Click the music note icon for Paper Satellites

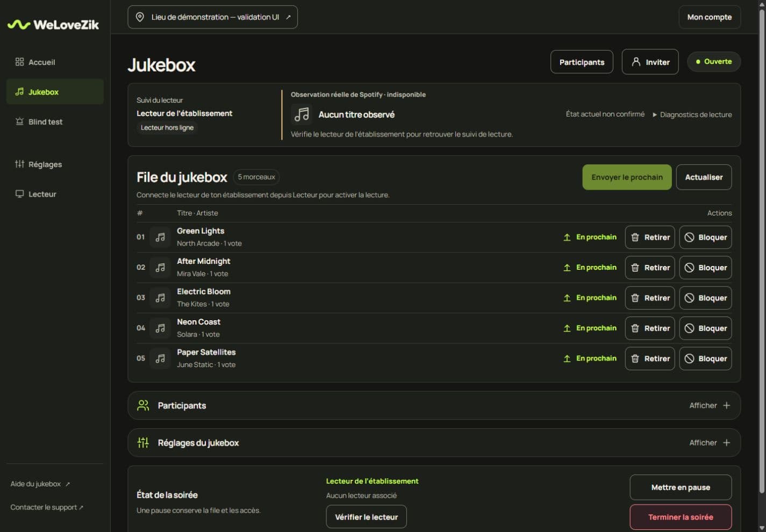(x=160, y=358)
